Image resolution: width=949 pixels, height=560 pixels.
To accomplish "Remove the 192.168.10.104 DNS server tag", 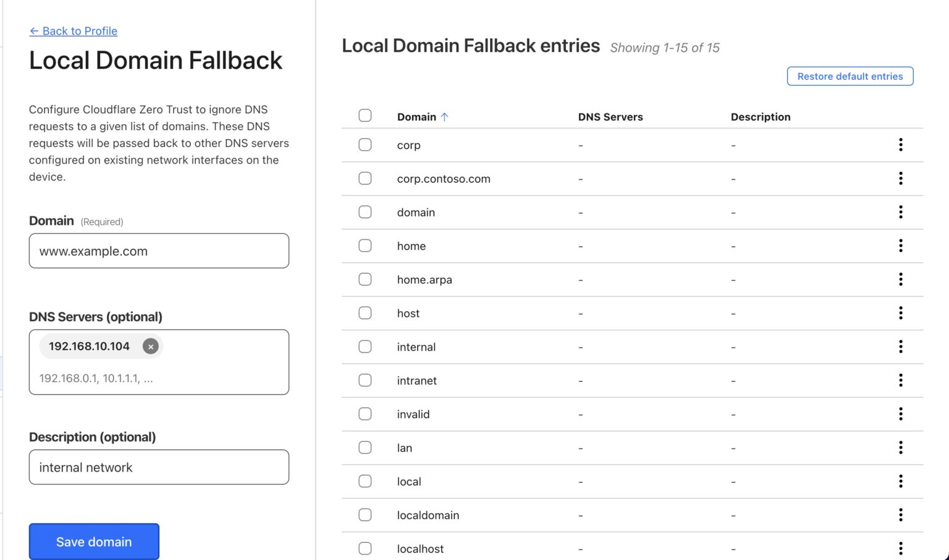I will 151,346.
